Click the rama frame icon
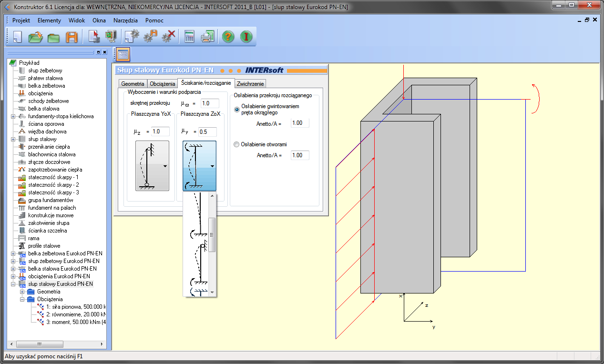 21,238
